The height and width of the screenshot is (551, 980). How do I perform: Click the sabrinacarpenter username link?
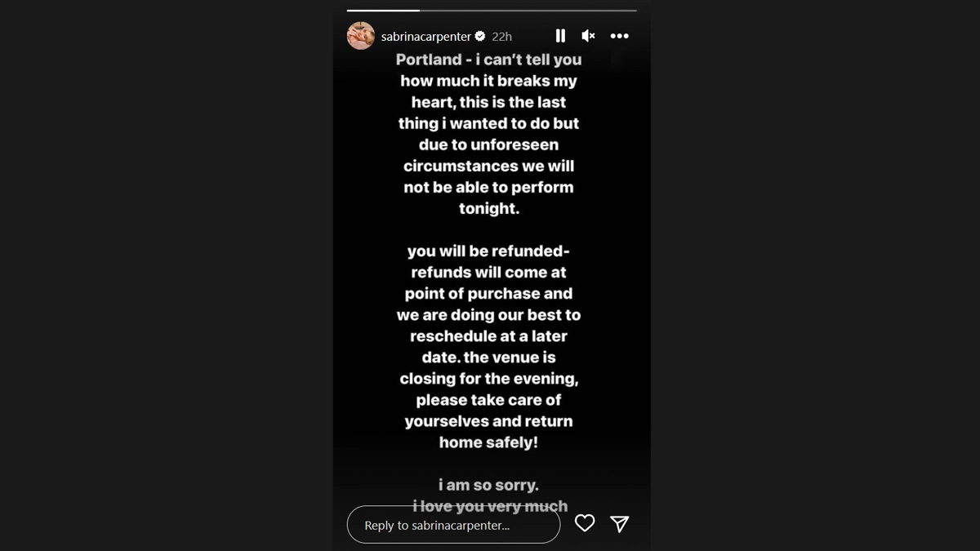click(425, 37)
